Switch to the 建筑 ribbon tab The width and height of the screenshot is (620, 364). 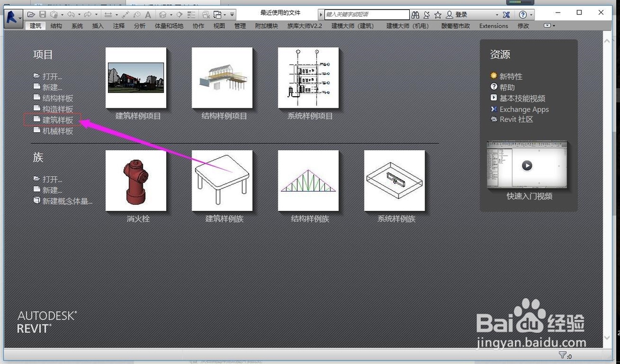tap(35, 25)
